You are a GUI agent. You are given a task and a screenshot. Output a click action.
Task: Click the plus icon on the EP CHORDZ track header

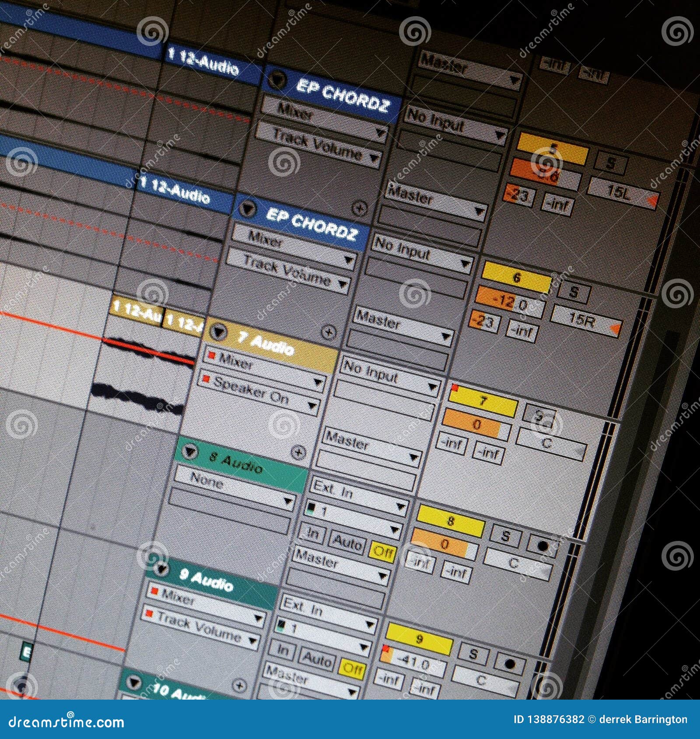point(360,209)
